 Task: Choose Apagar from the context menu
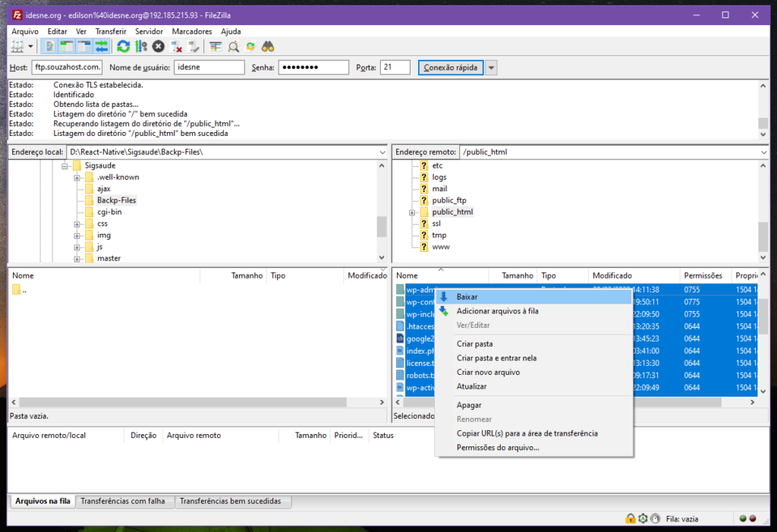pyautogui.click(x=533, y=405)
